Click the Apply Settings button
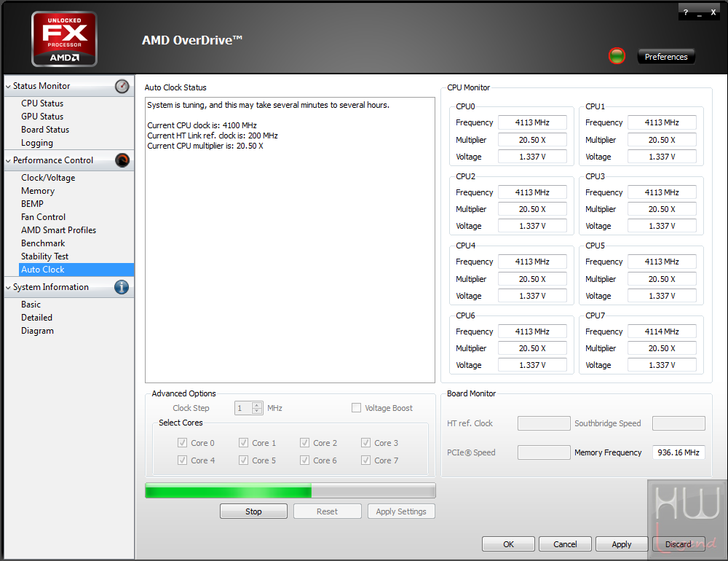The image size is (728, 561). click(x=401, y=511)
